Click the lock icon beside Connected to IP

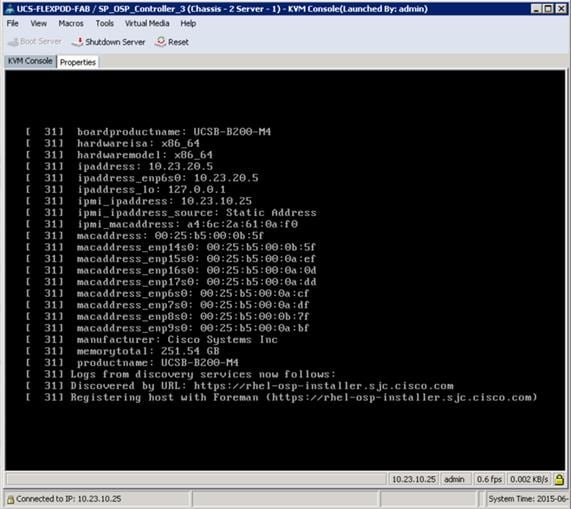(x=10, y=499)
